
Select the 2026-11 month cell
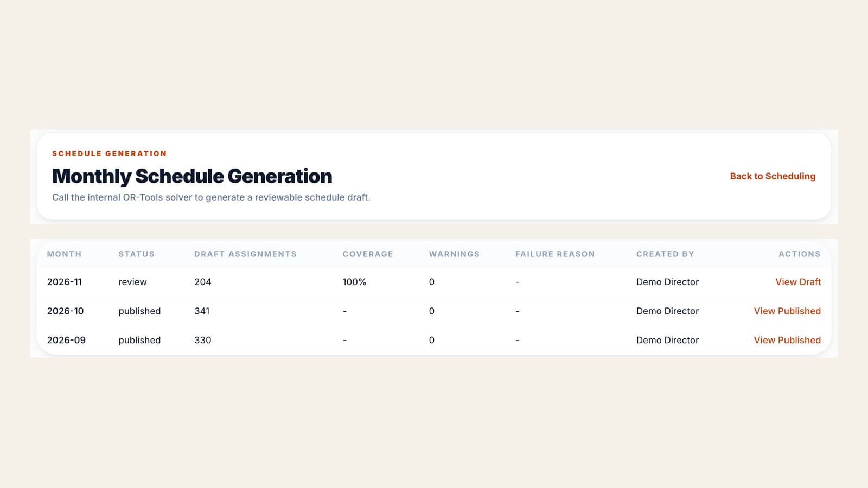[65, 282]
